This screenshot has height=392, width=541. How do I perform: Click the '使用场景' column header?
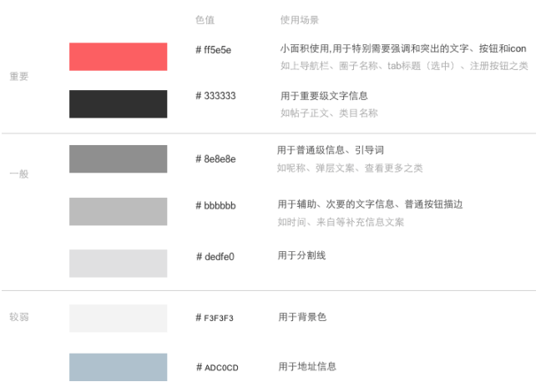tap(299, 20)
